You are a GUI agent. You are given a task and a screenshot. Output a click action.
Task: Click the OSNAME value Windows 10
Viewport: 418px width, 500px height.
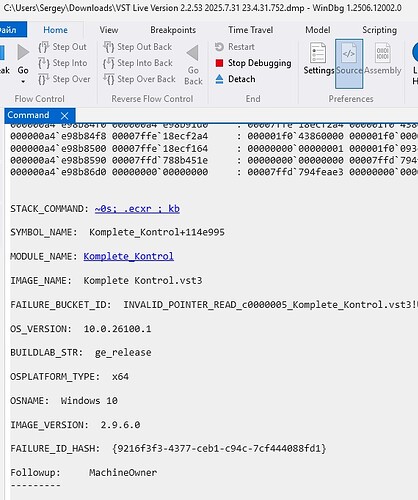pyautogui.click(x=89, y=401)
